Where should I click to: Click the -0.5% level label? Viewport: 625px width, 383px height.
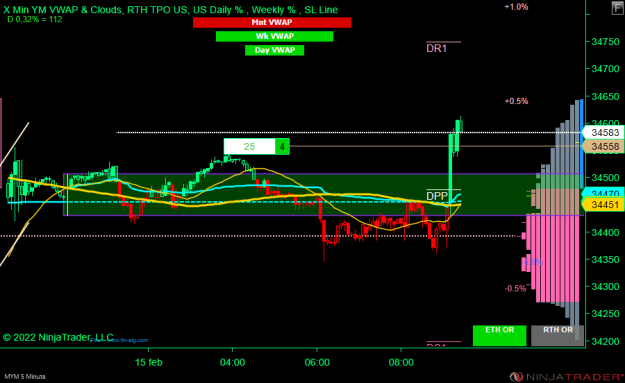pos(515,288)
